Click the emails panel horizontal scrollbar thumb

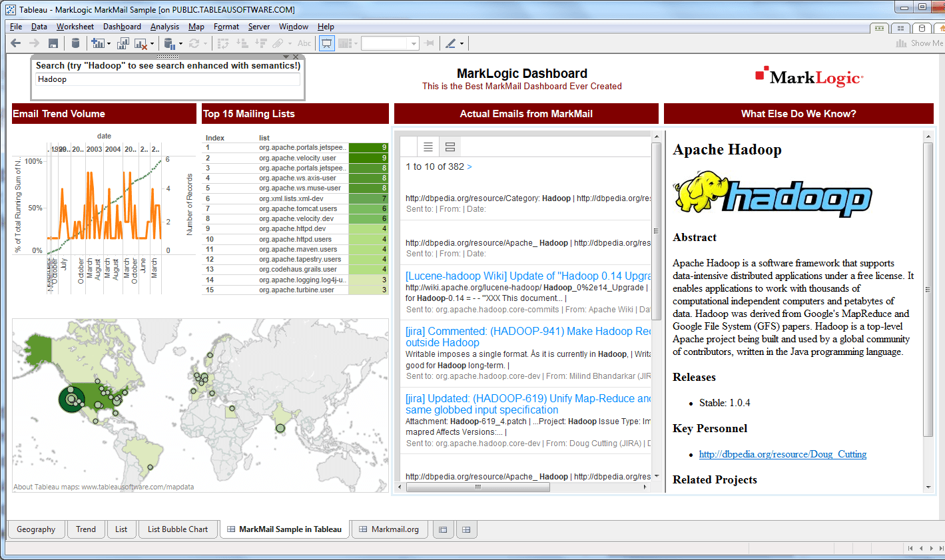pyautogui.click(x=478, y=487)
